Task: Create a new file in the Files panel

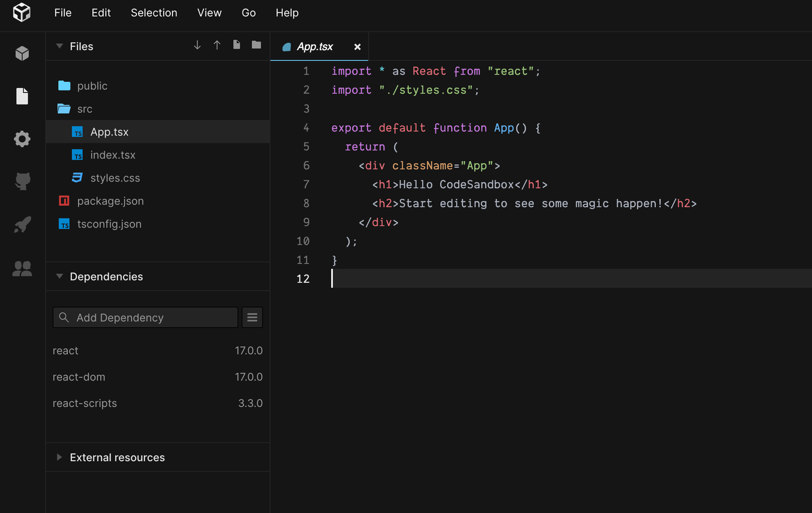Action: pos(236,45)
